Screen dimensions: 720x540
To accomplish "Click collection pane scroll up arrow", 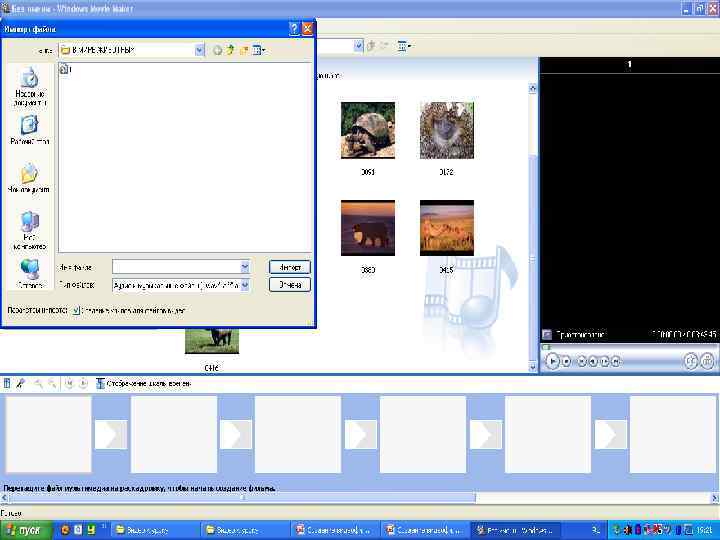I will [533, 88].
